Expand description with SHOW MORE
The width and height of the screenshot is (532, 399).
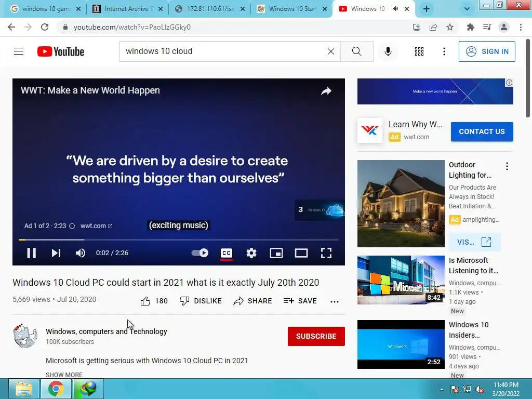(x=64, y=375)
